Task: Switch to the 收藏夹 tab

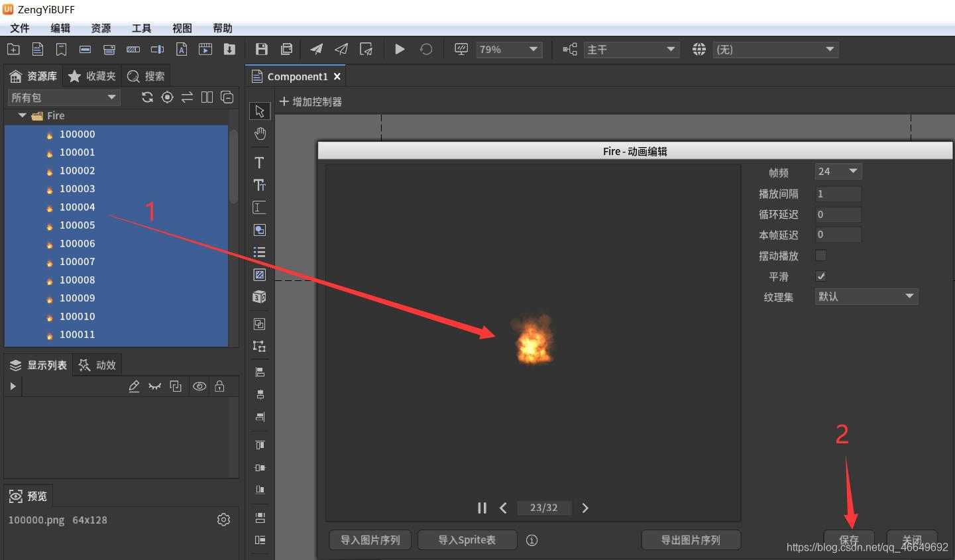Action: coord(92,76)
